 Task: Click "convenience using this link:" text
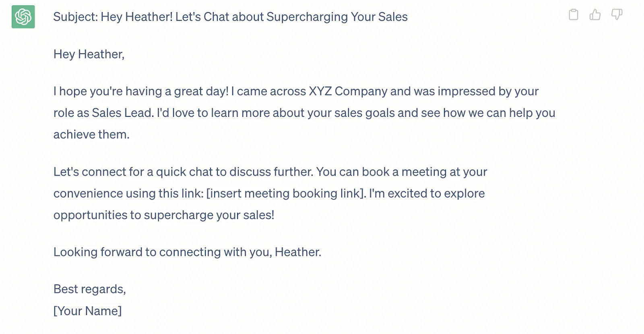pyautogui.click(x=128, y=194)
